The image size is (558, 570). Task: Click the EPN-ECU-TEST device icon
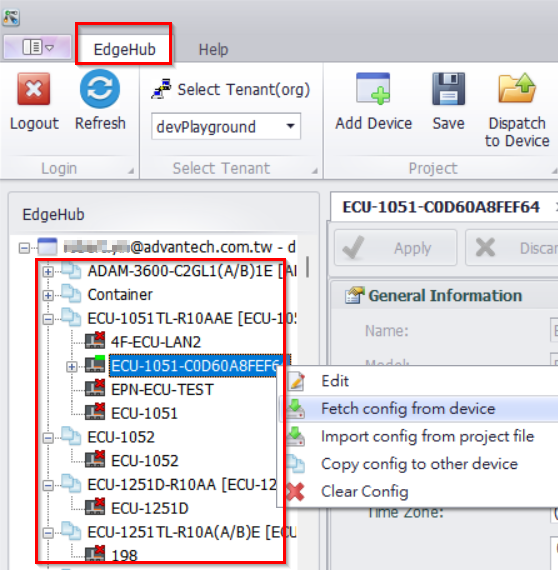[x=95, y=389]
